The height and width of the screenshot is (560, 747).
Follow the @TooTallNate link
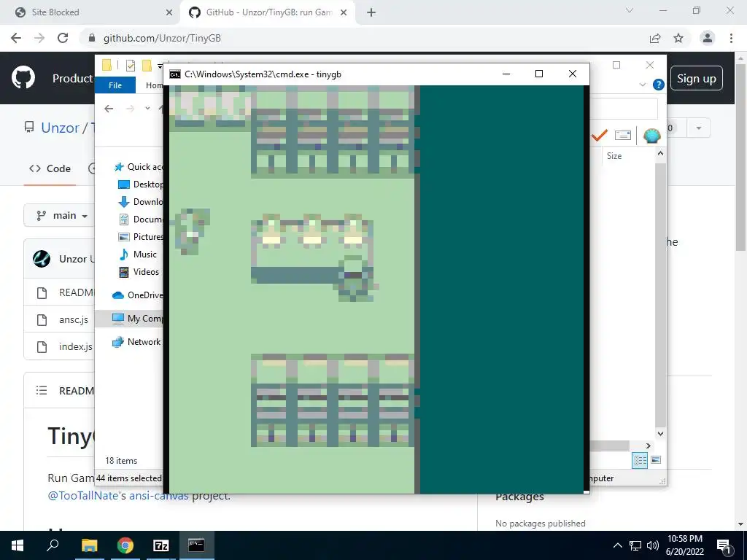click(x=82, y=496)
